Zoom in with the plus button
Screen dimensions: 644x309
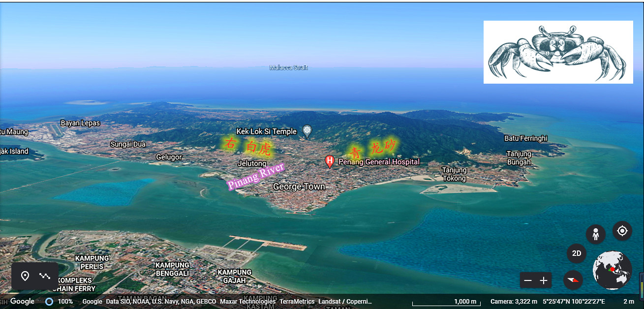tap(544, 280)
